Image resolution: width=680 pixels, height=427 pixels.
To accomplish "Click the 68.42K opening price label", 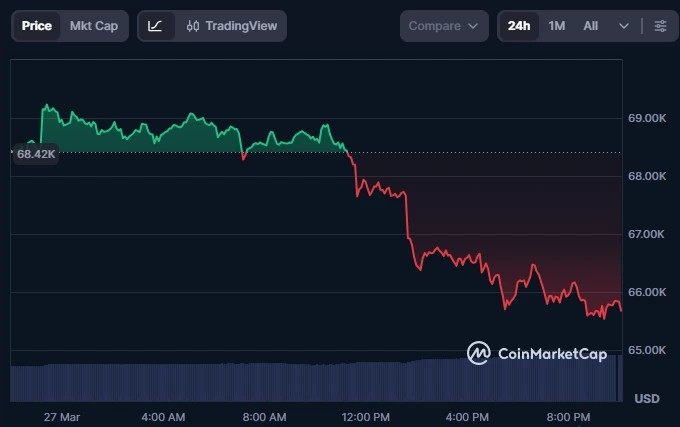I will click(36, 154).
